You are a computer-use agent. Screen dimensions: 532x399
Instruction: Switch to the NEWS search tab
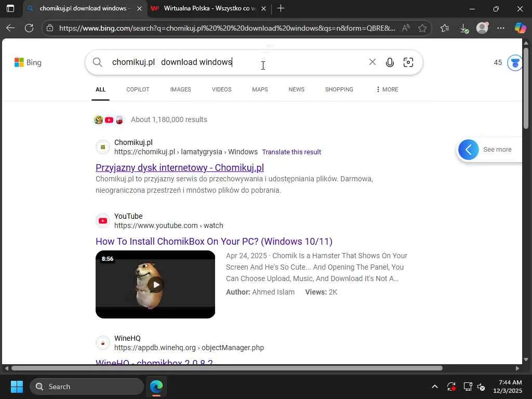tap(297, 89)
